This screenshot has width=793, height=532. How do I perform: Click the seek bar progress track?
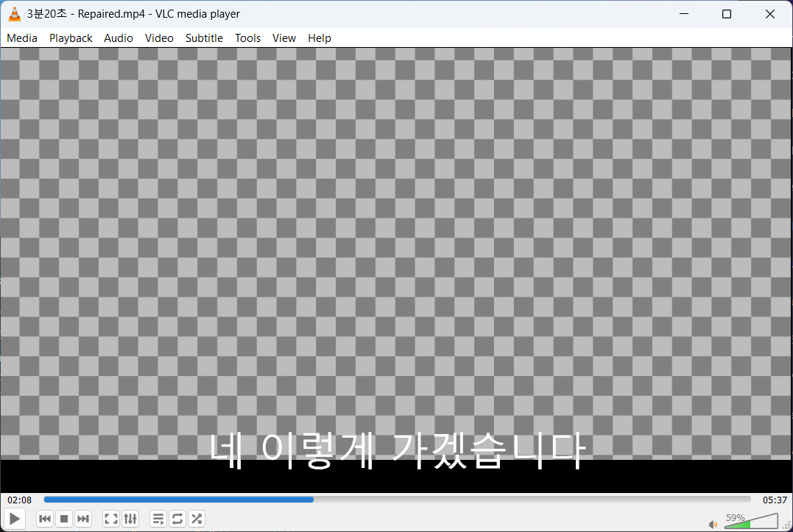[398, 500]
